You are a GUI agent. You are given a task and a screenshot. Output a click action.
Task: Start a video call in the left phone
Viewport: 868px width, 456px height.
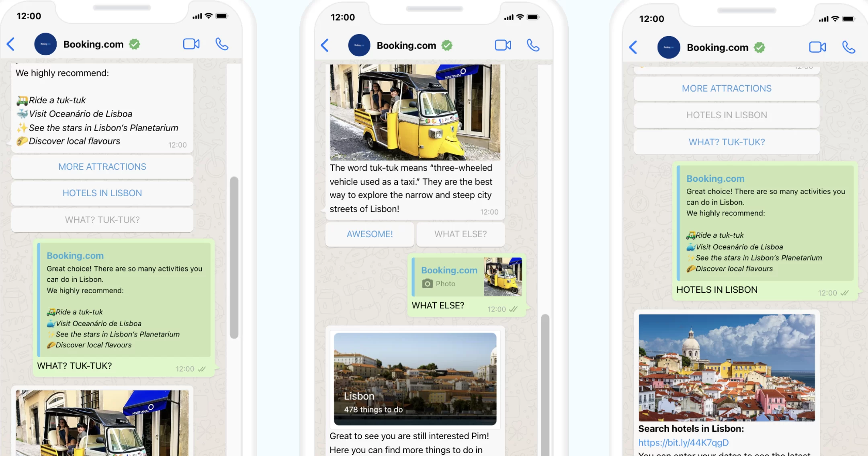191,44
